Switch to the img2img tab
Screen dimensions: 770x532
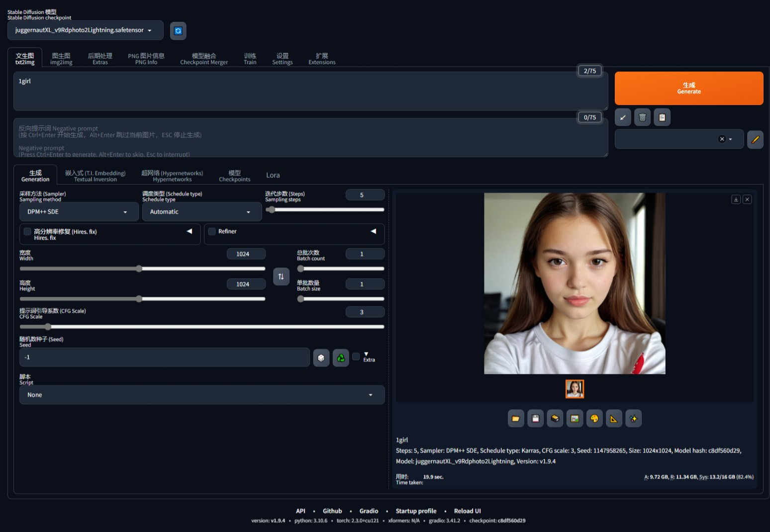61,59
